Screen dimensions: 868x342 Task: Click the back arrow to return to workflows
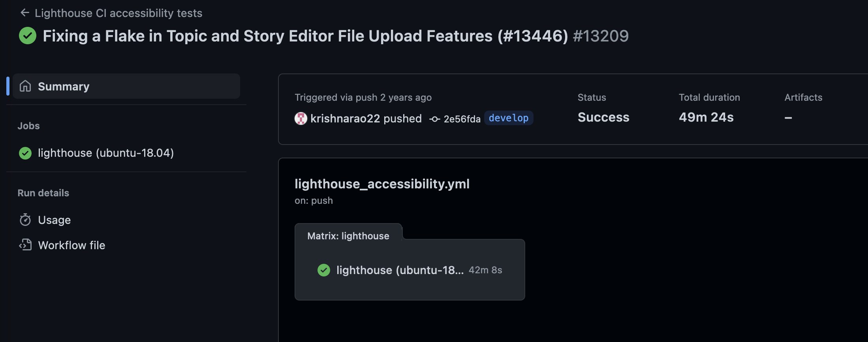(25, 12)
